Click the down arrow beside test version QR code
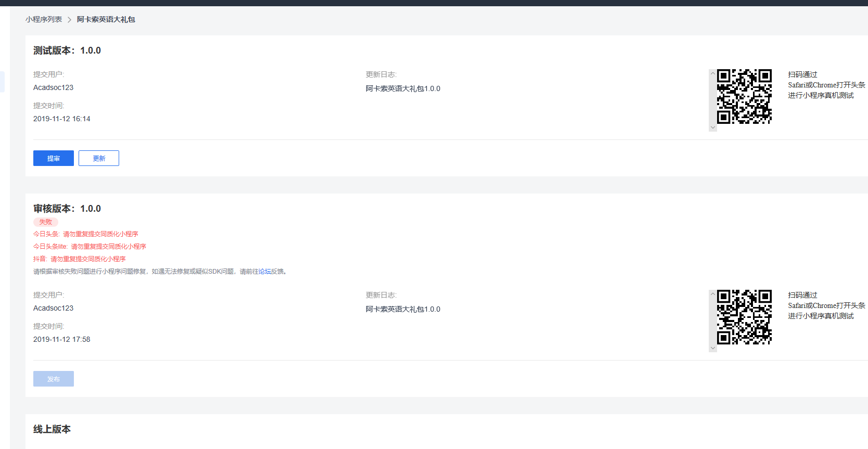 point(713,127)
